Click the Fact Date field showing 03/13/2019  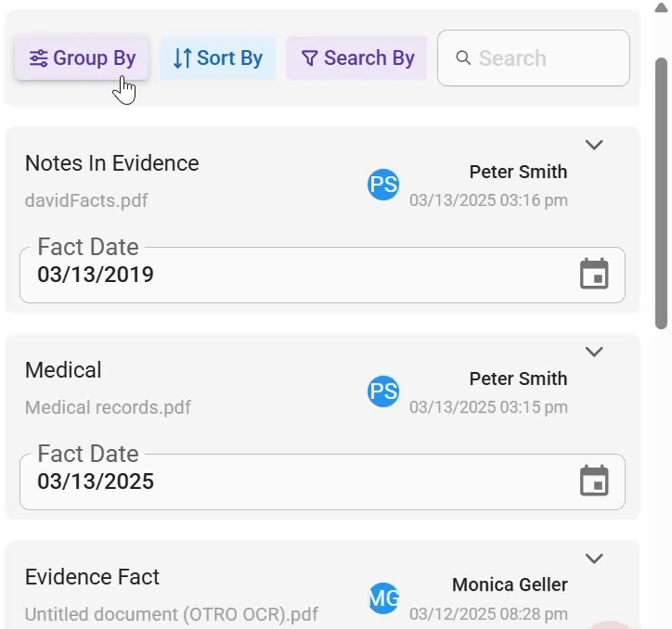322,275
